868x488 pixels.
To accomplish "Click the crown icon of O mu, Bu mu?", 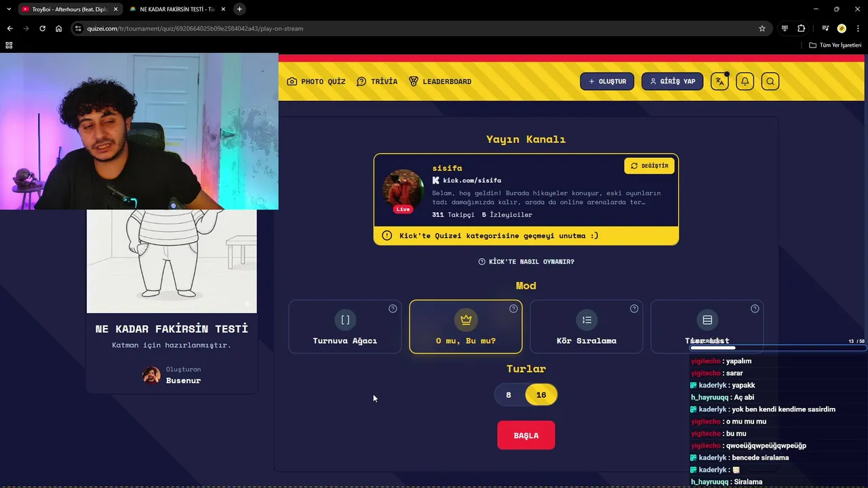I will (x=466, y=320).
